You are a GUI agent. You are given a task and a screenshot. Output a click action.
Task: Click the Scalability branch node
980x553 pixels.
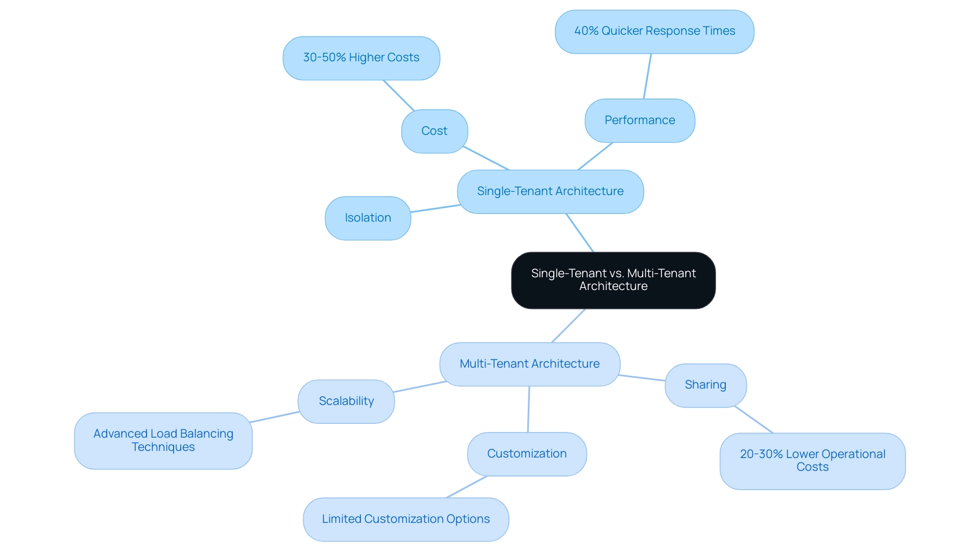tap(345, 401)
